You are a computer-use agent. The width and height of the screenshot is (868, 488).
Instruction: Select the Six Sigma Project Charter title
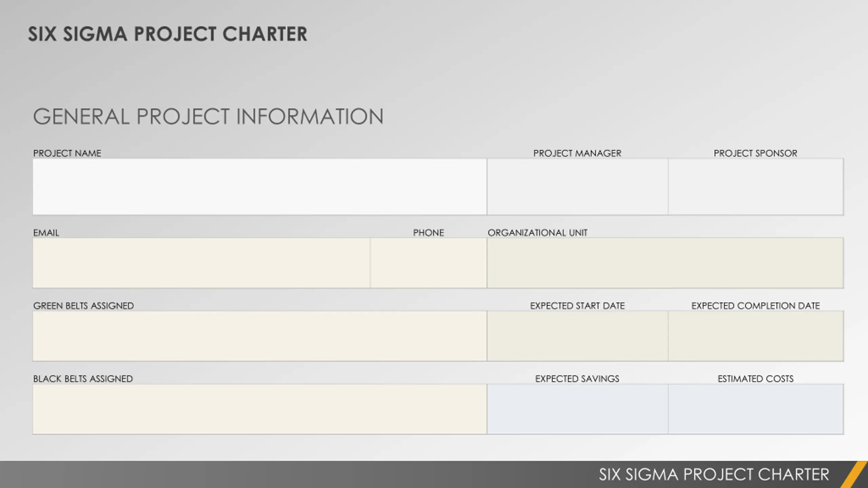coord(167,34)
